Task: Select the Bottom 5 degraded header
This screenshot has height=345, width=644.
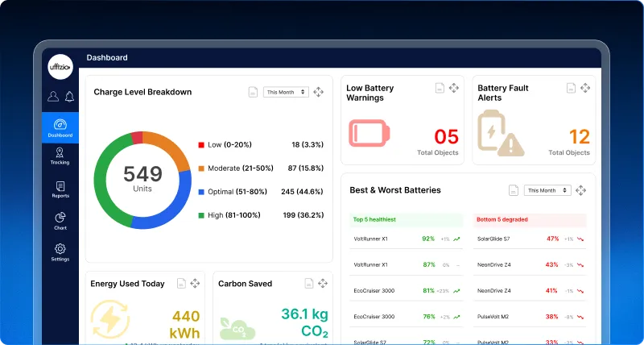Action: [530, 219]
